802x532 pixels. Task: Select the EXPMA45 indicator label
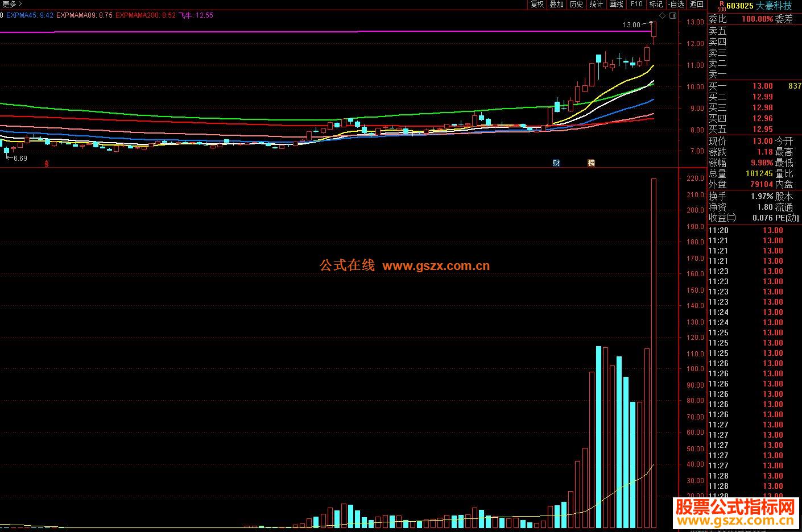pos(30,15)
